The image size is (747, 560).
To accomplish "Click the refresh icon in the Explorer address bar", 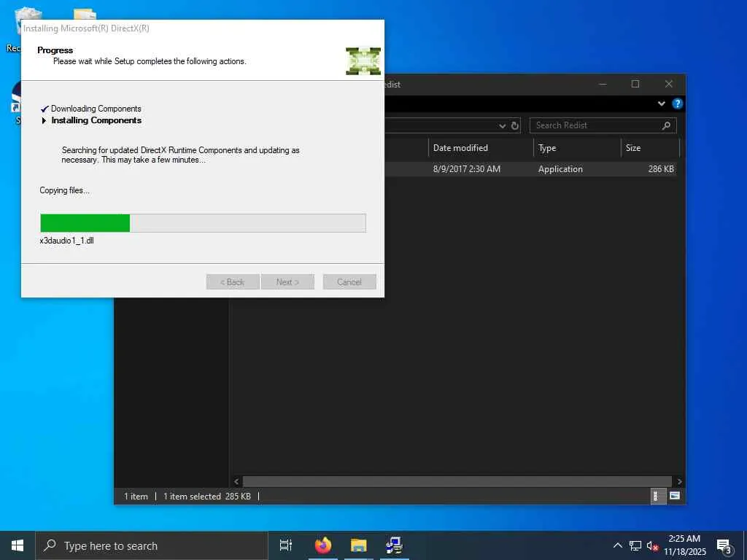I will pyautogui.click(x=514, y=125).
